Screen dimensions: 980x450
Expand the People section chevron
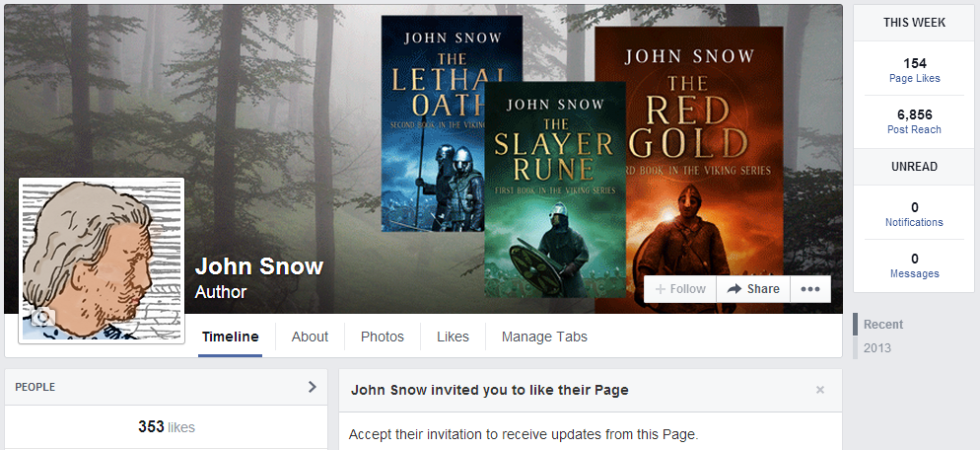[313, 387]
